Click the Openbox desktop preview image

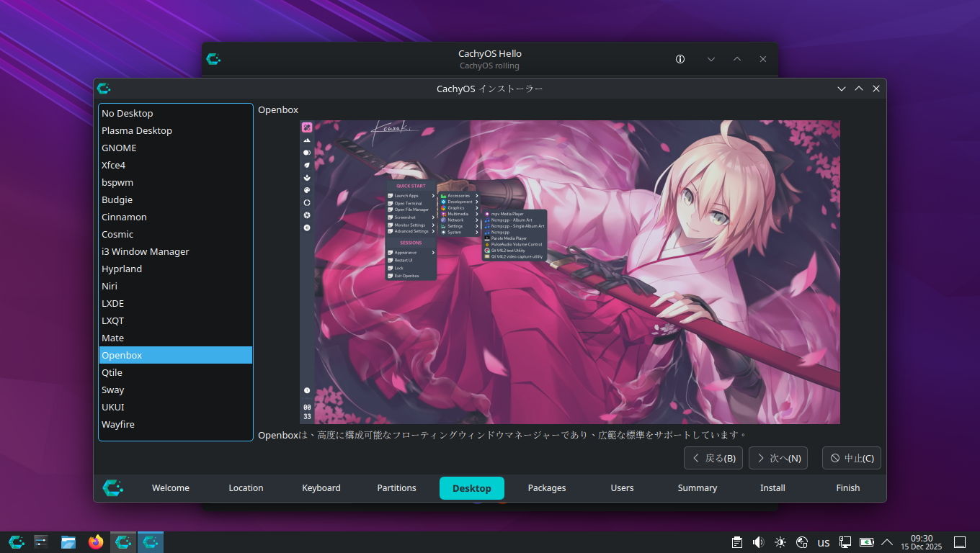[570, 272]
